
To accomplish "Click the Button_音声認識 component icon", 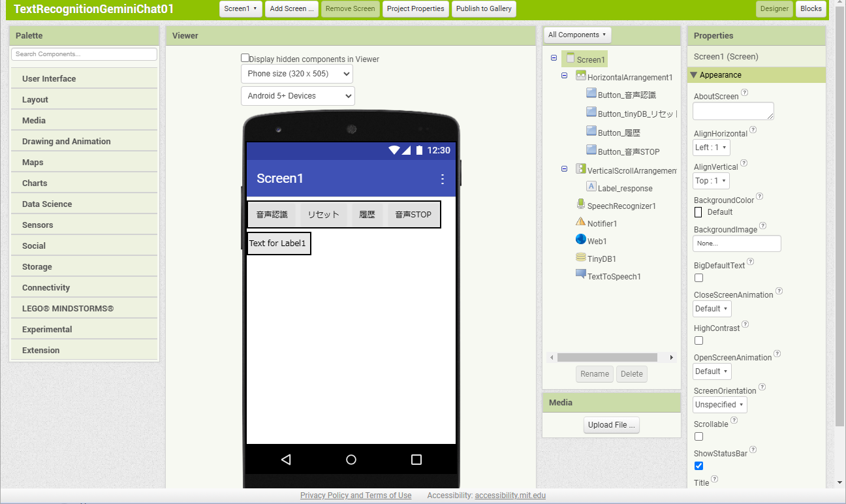I will click(x=591, y=94).
